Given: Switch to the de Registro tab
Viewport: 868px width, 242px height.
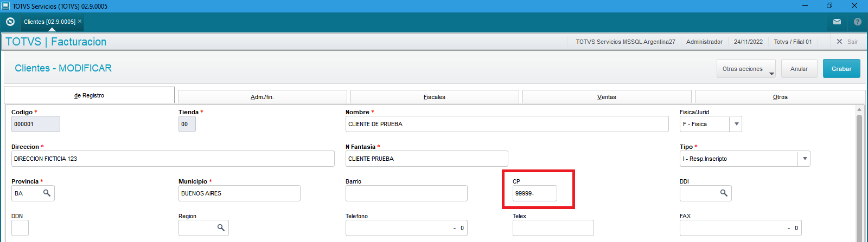Looking at the screenshot, I should tap(90, 95).
